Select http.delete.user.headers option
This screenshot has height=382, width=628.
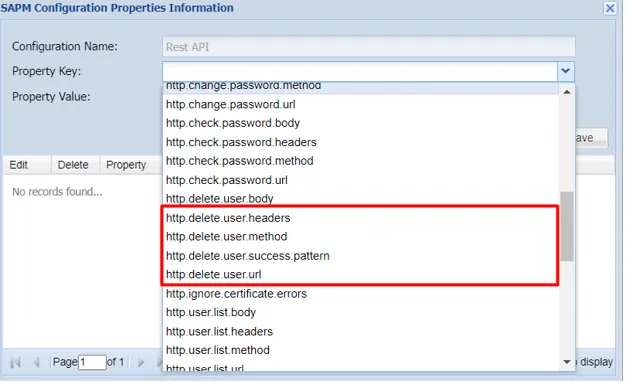360,218
